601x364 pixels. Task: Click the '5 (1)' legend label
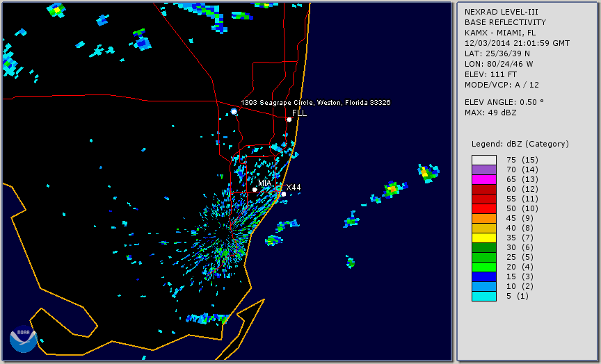(x=517, y=296)
